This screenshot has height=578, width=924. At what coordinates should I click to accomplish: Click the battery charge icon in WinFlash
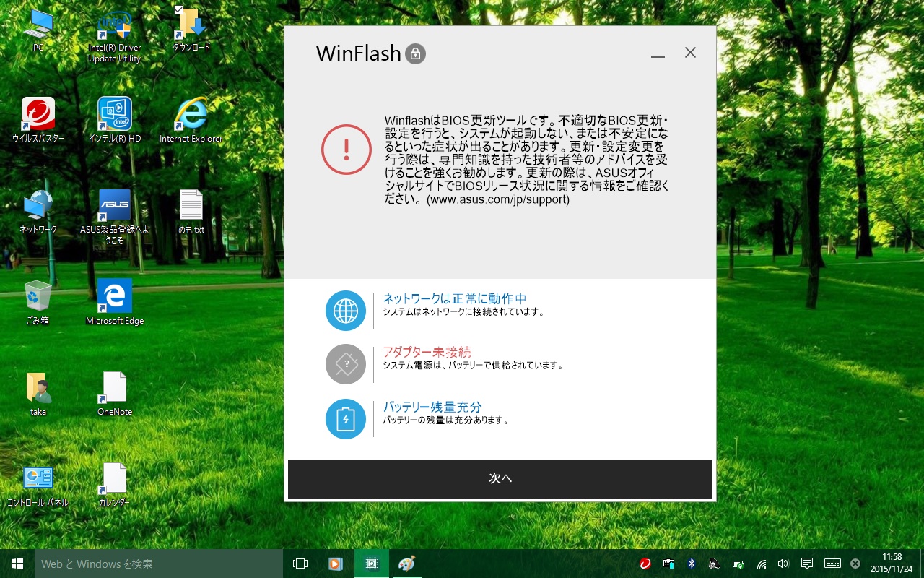346,419
